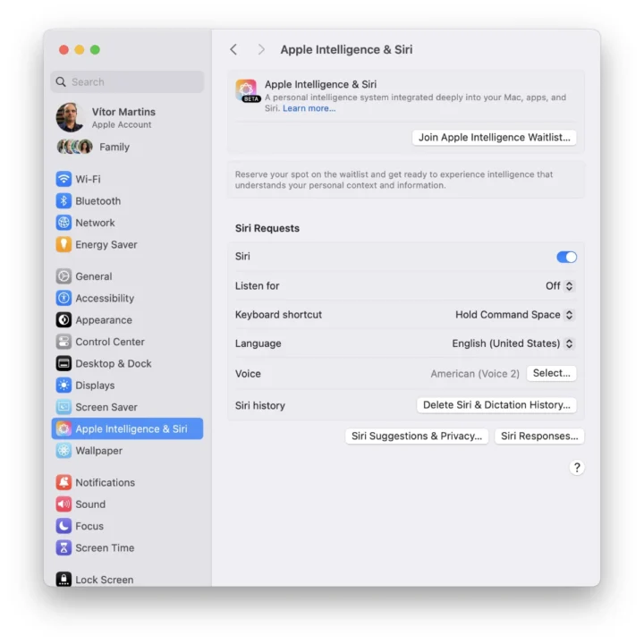The width and height of the screenshot is (644, 644).
Task: Open Vítor Martins Apple Account
Action: [127, 117]
